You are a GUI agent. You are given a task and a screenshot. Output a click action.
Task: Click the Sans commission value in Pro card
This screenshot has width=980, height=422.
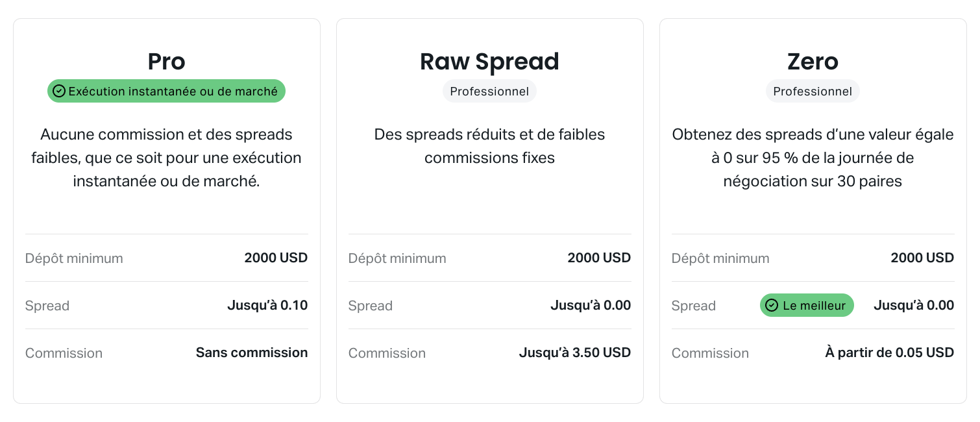pos(252,353)
